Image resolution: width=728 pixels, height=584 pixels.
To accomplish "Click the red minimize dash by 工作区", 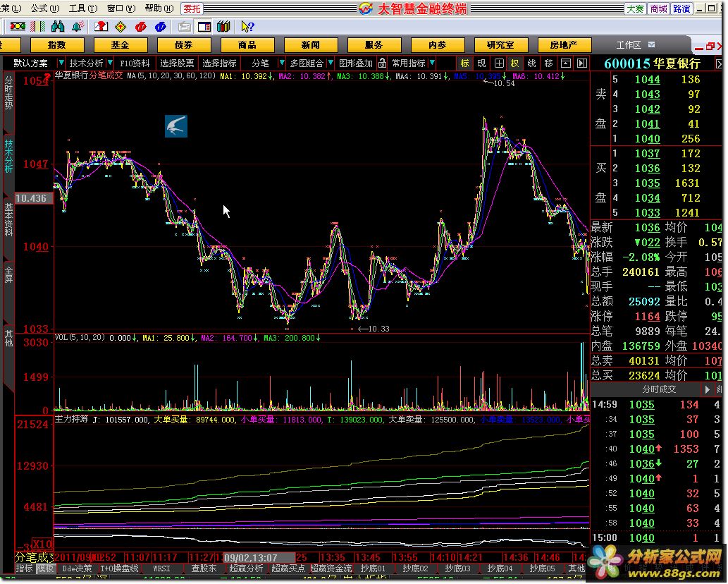I will click(x=699, y=48).
